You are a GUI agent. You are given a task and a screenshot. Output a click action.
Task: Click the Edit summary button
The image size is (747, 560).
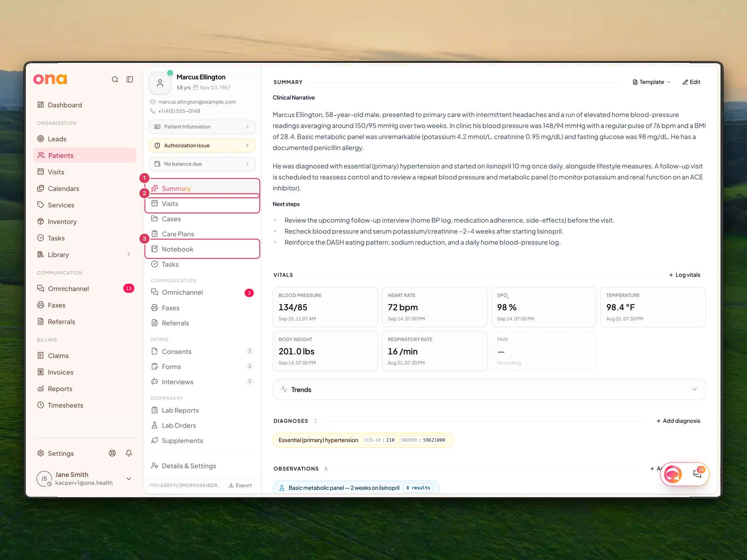pos(691,82)
